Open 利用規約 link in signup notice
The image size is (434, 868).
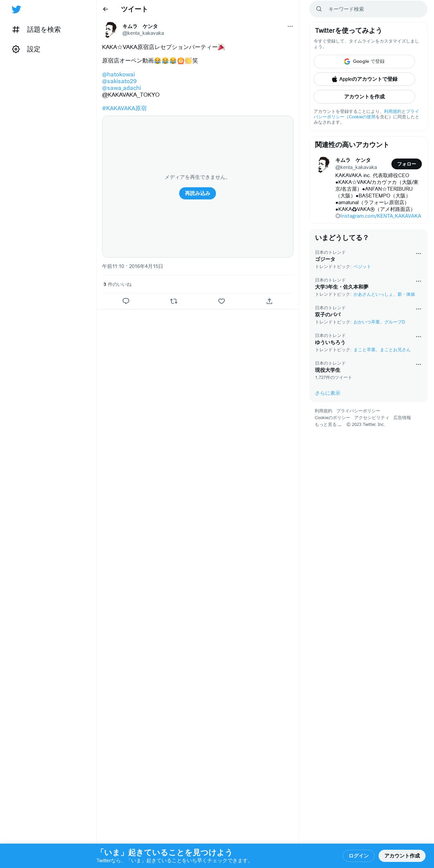tap(392, 112)
